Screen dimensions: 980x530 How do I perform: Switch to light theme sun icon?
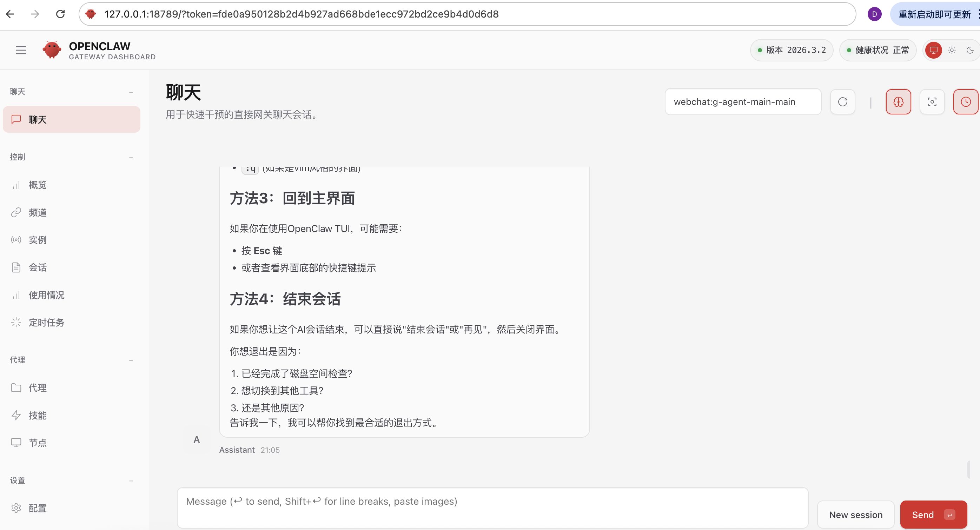click(x=952, y=50)
